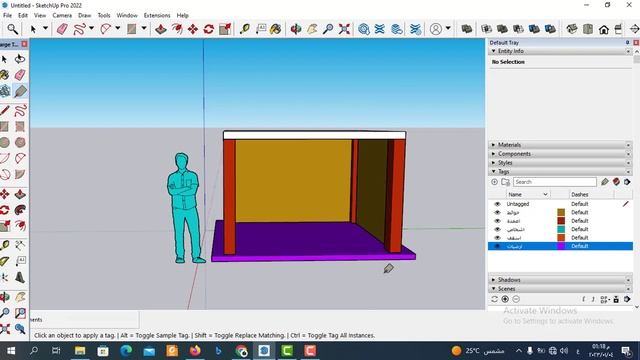Image resolution: width=640 pixels, height=360 pixels.
Task: Click the Untagged tag row name
Action: [518, 204]
